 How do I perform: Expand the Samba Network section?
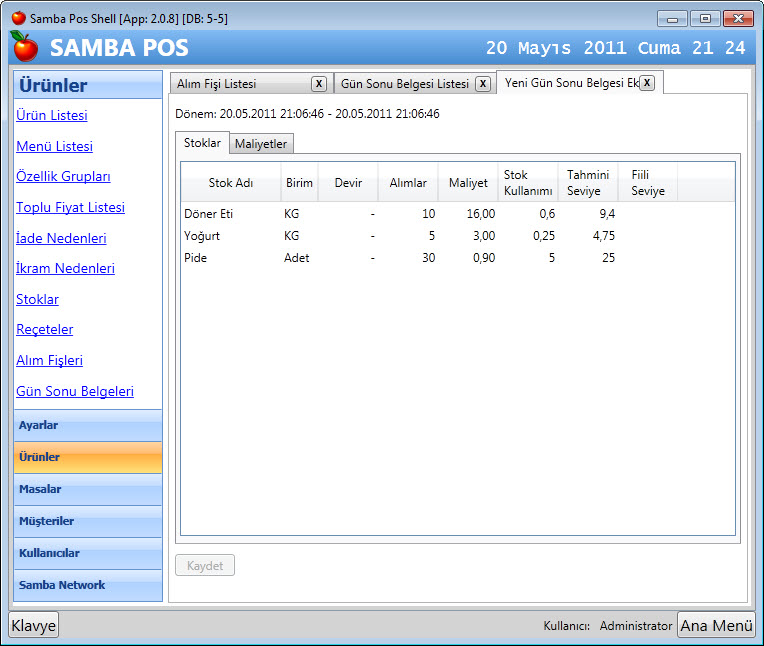(88, 585)
